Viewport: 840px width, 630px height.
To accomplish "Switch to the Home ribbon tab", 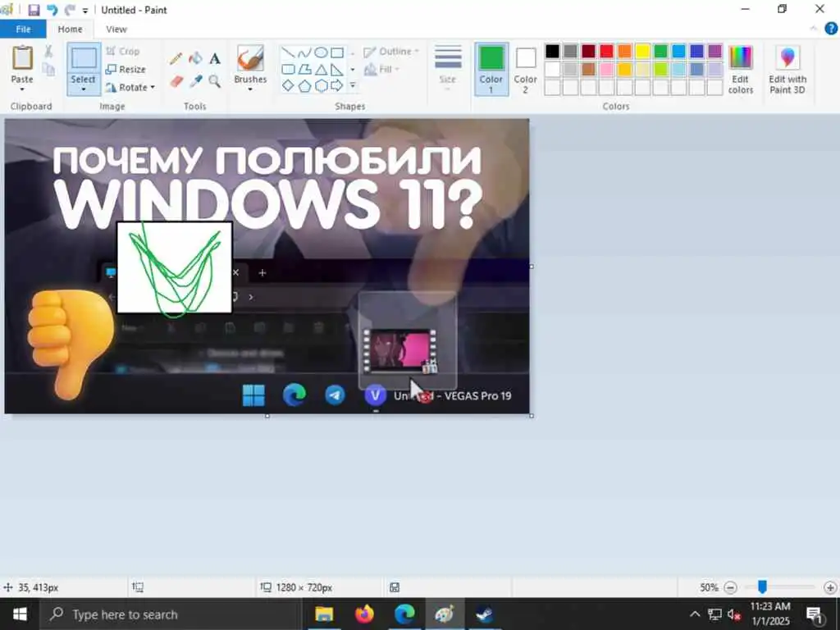I will click(70, 29).
